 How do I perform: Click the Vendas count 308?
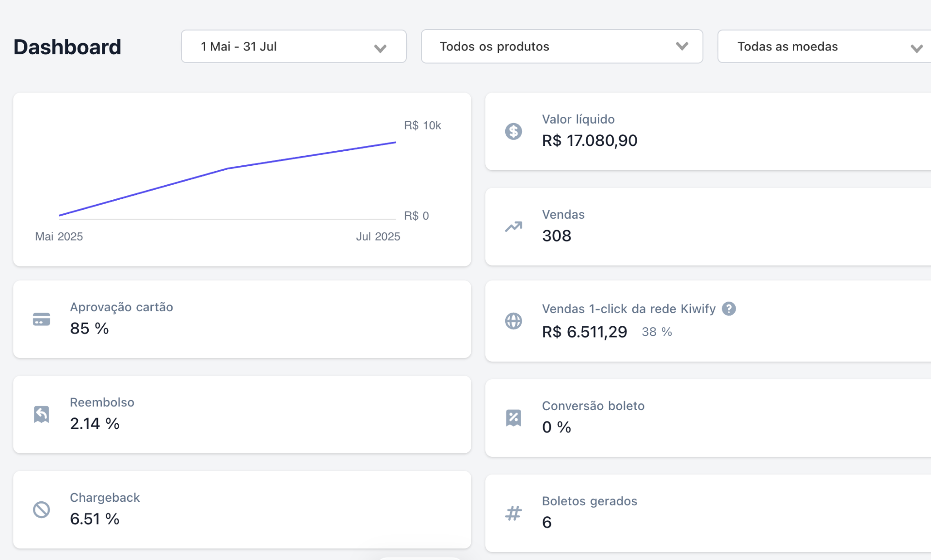tap(556, 236)
